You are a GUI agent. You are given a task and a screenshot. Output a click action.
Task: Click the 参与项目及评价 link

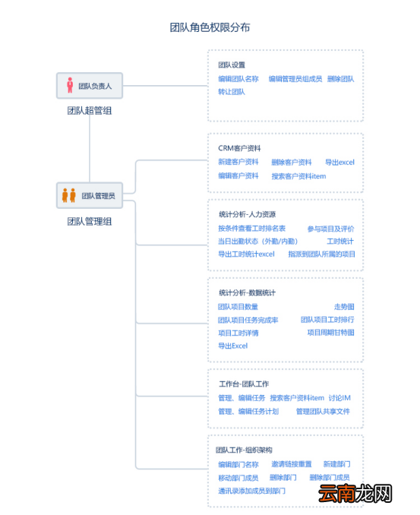pyautogui.click(x=330, y=229)
